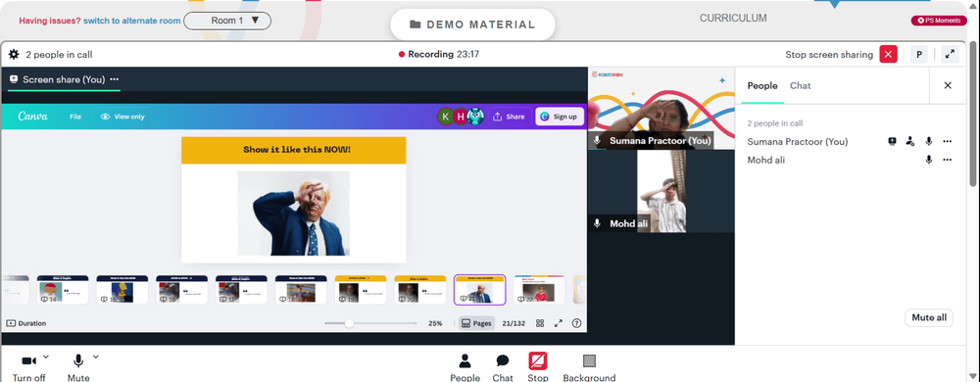Open the grid view icon in Canva

click(x=540, y=323)
